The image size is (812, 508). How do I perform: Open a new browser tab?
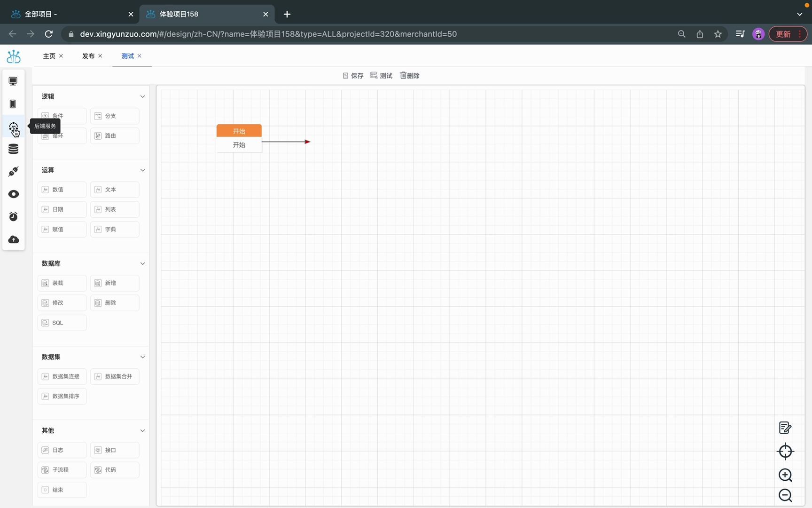(x=287, y=14)
